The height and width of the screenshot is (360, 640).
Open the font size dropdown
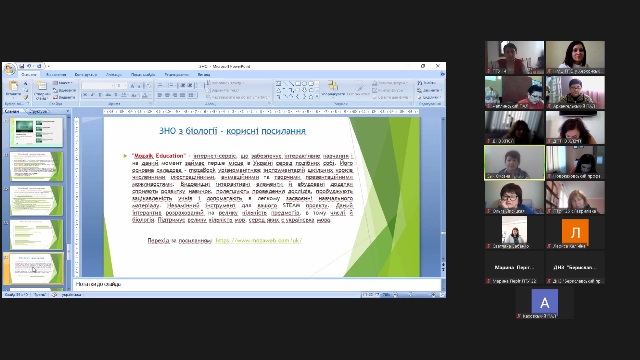click(x=121, y=86)
